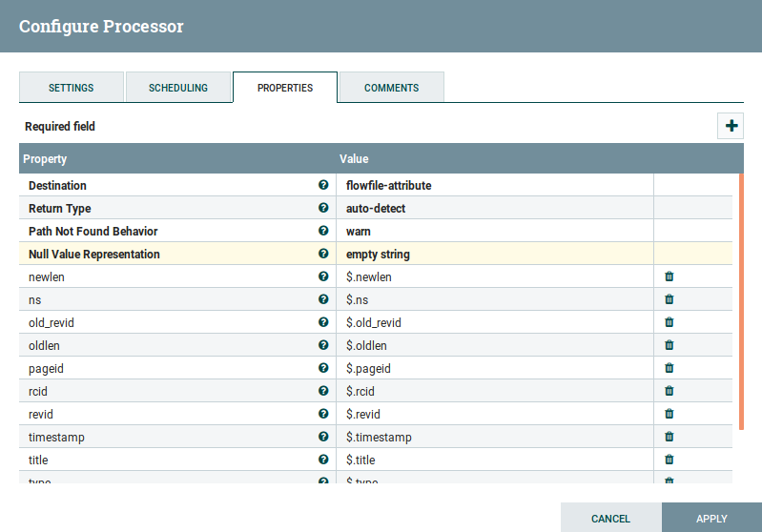762x532 pixels.
Task: Delete the ns property
Action: (x=669, y=299)
